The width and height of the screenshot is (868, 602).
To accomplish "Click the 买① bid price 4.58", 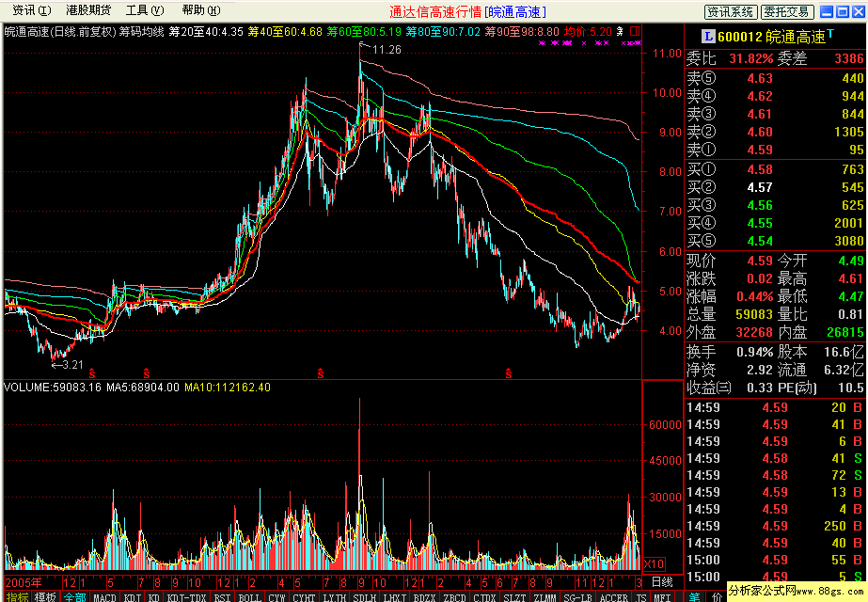I will (x=760, y=169).
